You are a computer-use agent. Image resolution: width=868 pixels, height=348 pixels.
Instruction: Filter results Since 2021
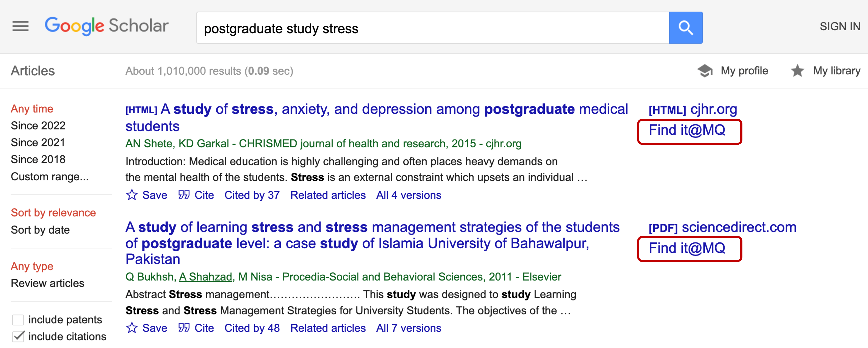click(38, 143)
